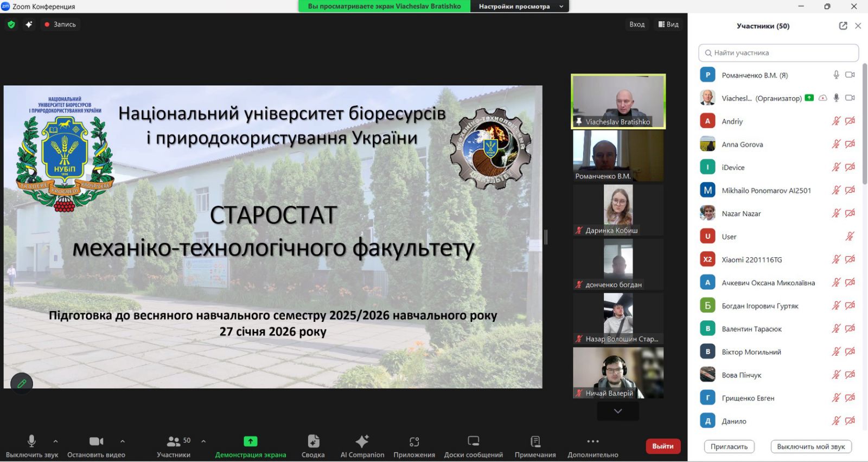Mute microphone with Выключить звук

coord(31,441)
